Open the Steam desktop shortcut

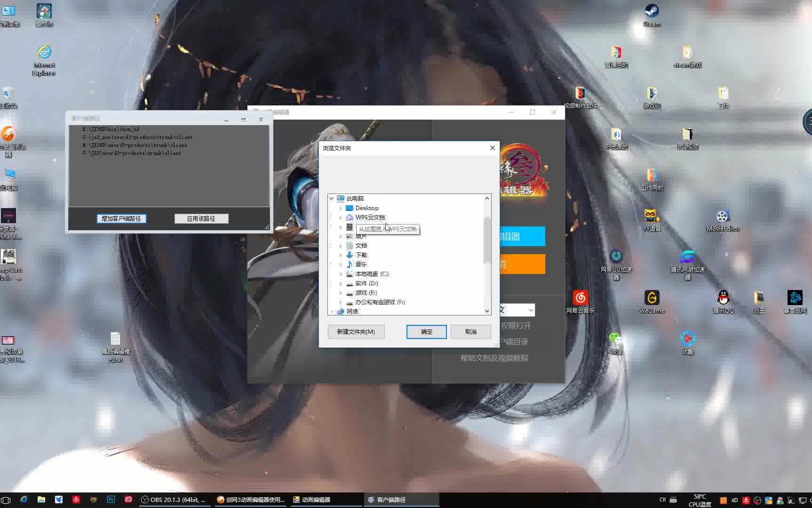click(652, 14)
